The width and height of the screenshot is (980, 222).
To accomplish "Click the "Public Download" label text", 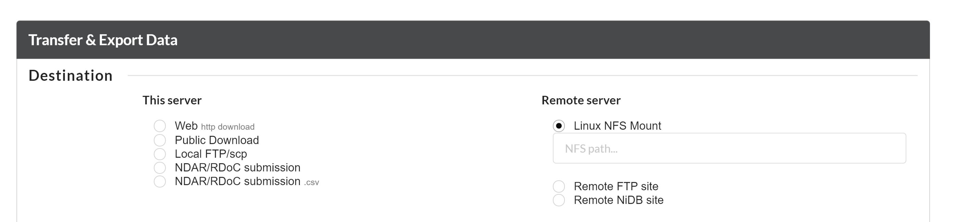I will pyautogui.click(x=216, y=140).
